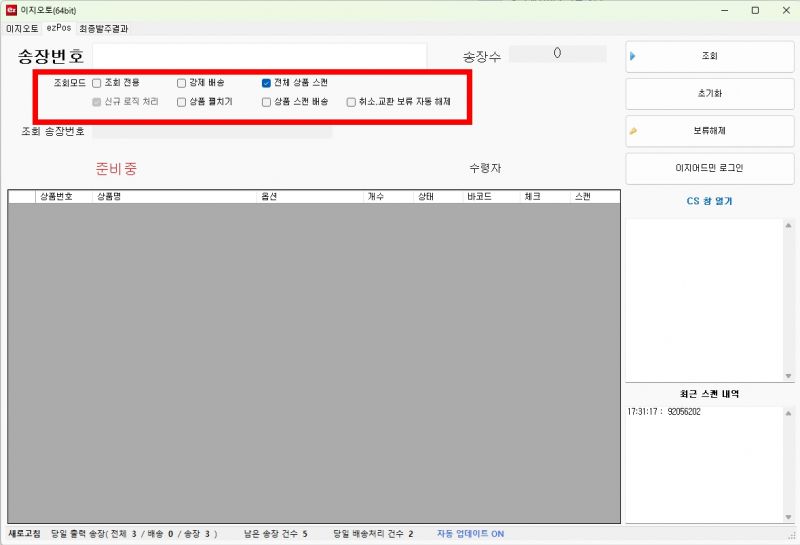
Task: Close the 이지오토 window
Action: pyautogui.click(x=786, y=10)
